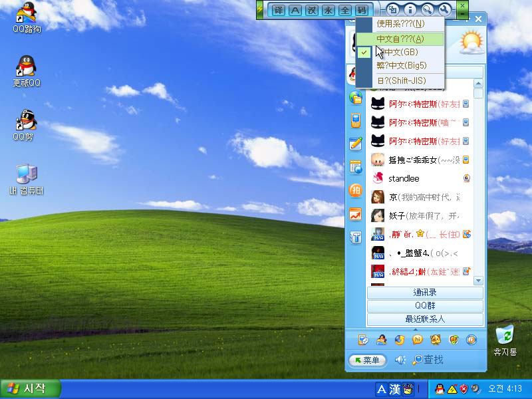Click the avatar of contact 妖子
532x399 pixels.
[x=378, y=215]
